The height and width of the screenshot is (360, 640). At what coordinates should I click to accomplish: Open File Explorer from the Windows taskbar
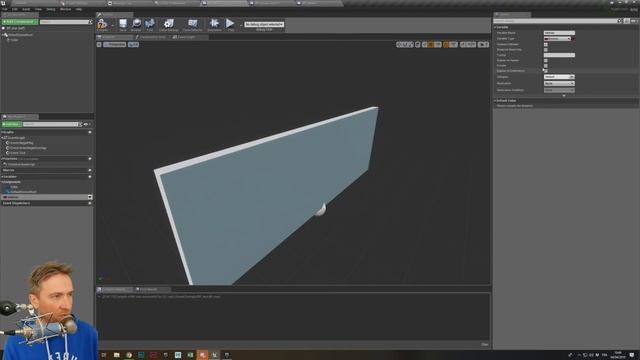(x=116, y=355)
